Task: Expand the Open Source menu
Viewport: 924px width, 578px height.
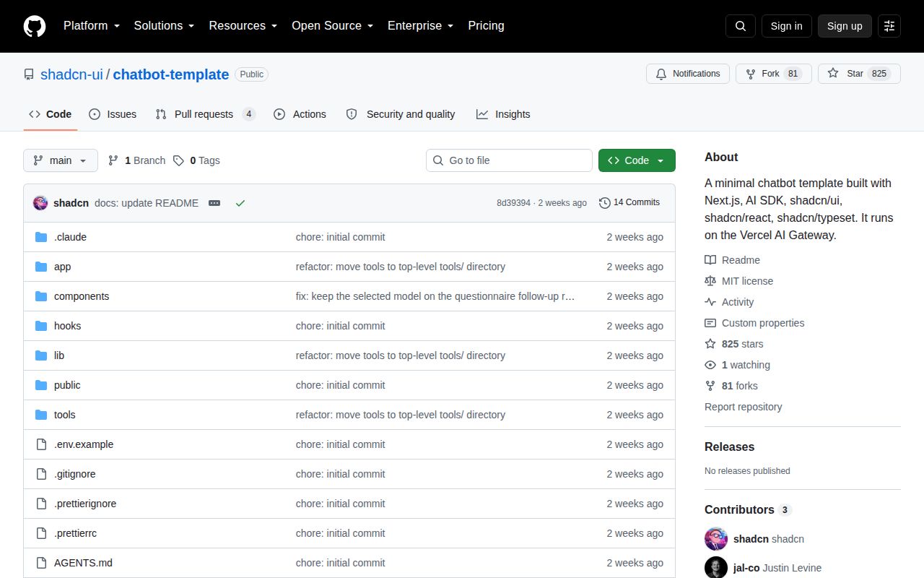Action: coord(333,26)
